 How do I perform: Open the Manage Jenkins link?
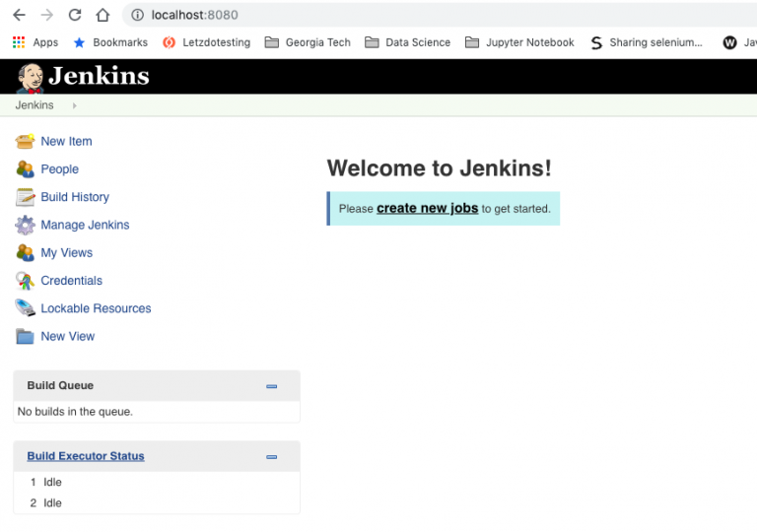(x=85, y=225)
